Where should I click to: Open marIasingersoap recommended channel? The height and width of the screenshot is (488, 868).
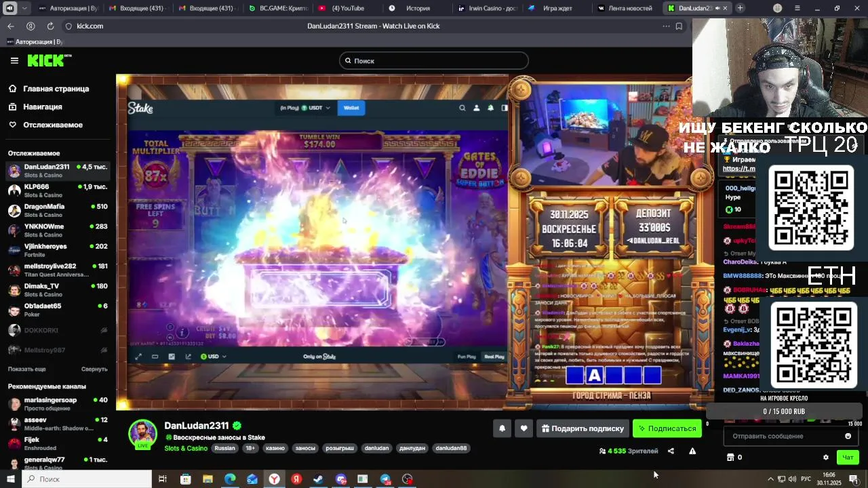pyautogui.click(x=58, y=404)
